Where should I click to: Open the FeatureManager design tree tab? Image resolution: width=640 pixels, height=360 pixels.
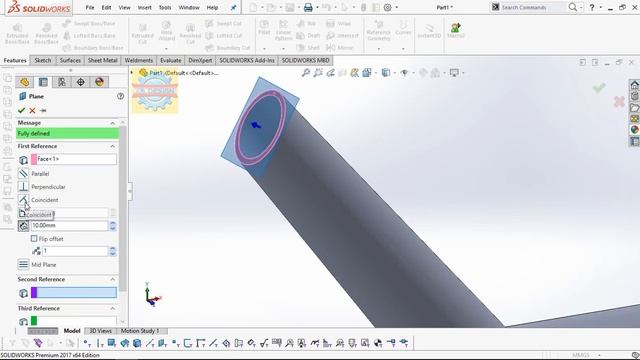[x=24, y=82]
